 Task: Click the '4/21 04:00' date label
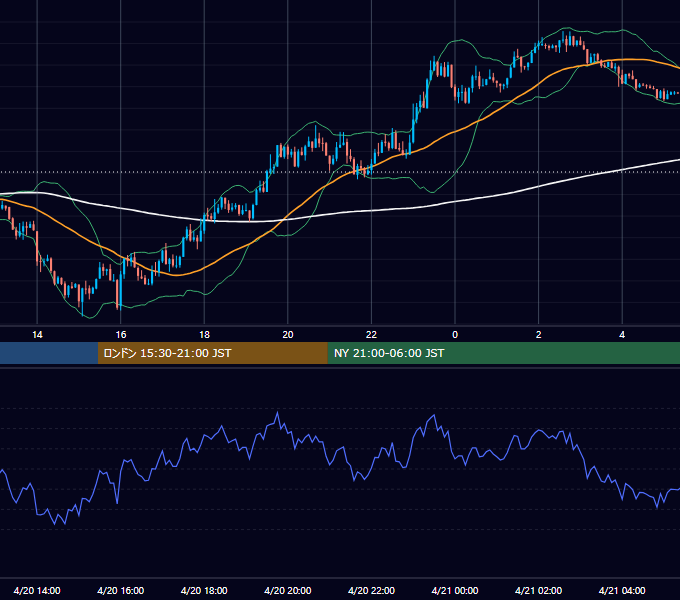[x=622, y=590]
